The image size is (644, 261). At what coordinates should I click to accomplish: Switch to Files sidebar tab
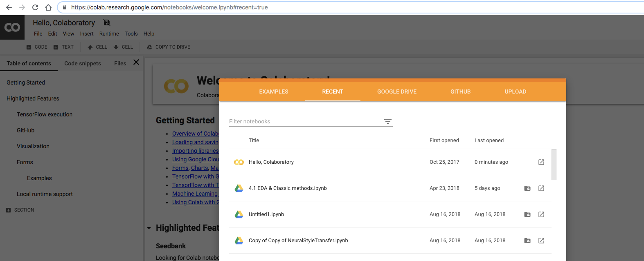(x=120, y=63)
